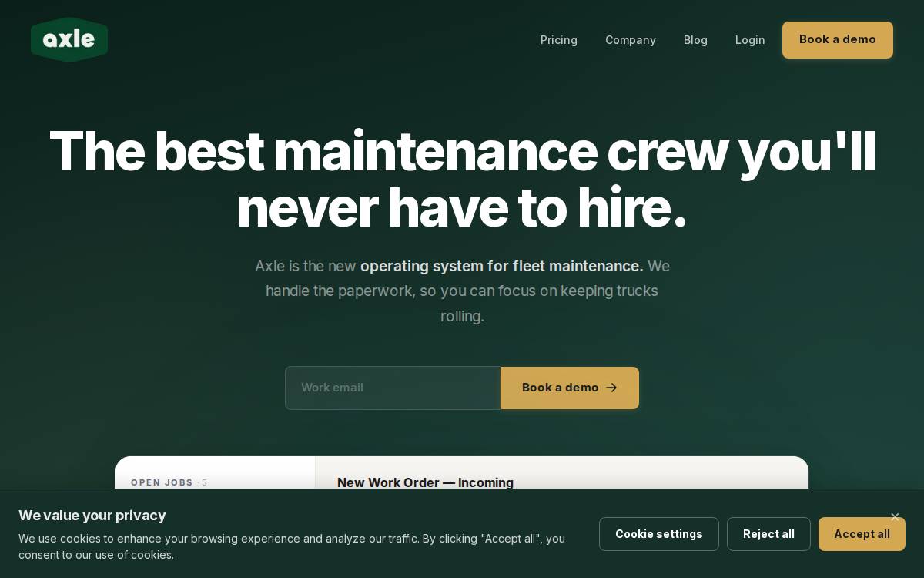Click Book a demo in the header
Screen dimensions: 924x578
[x=838, y=40]
